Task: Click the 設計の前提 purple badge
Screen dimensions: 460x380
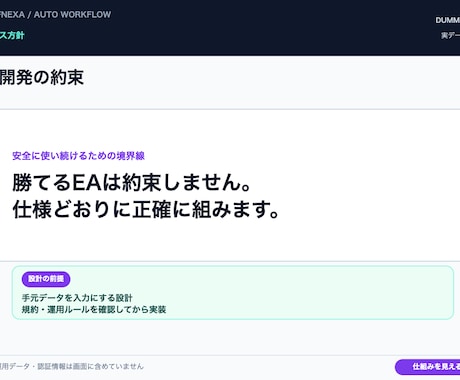Action: [x=46, y=279]
